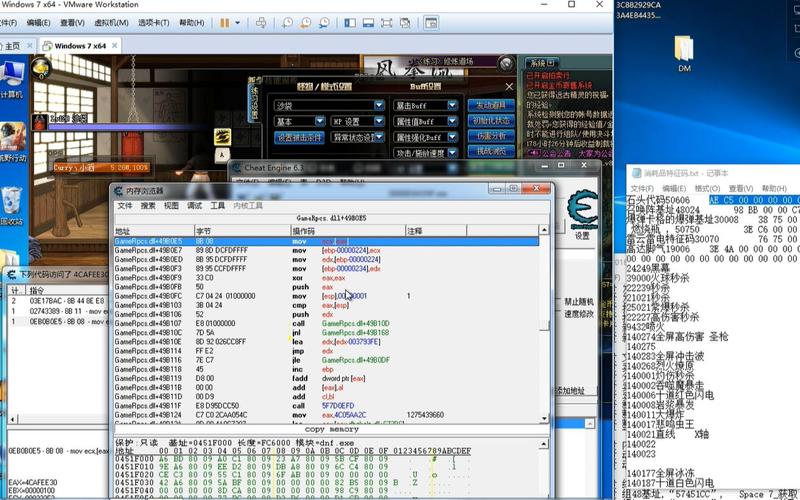Image resolution: width=800 pixels, height=500 pixels.
Task: Close the game training settings dialog
Action: pos(509,87)
